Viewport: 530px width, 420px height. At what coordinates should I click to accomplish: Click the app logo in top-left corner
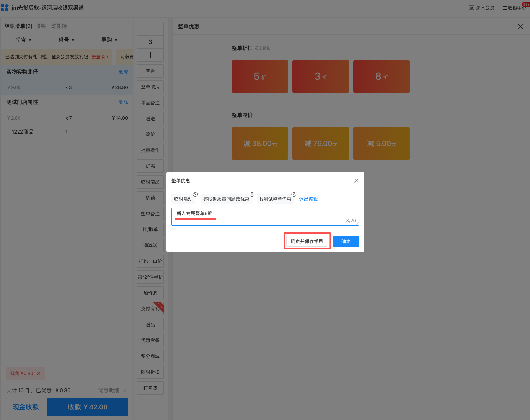tap(5, 8)
